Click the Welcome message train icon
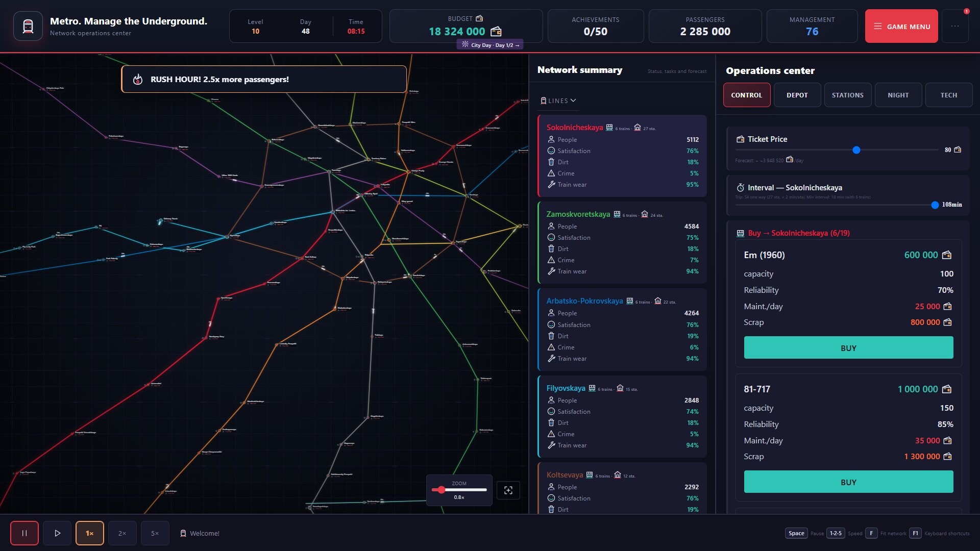The width and height of the screenshot is (980, 551). click(183, 533)
